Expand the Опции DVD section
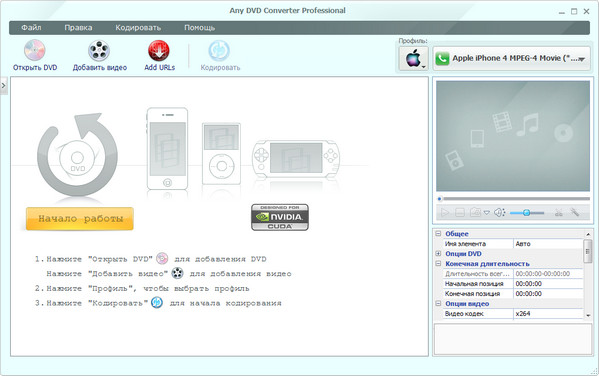The width and height of the screenshot is (599, 376). [x=438, y=253]
